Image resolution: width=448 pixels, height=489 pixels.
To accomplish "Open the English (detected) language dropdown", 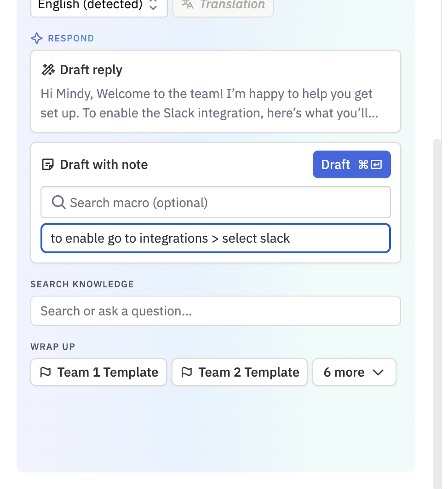I will 99,6.
